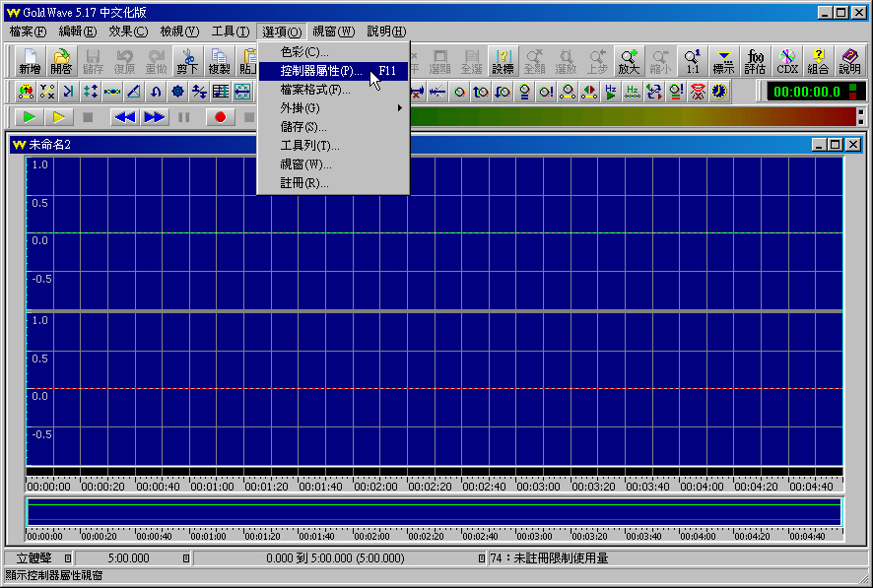This screenshot has width=873, height=588.
Task: Click the 放大 (Zoom in) magnifier icon
Action: click(629, 61)
